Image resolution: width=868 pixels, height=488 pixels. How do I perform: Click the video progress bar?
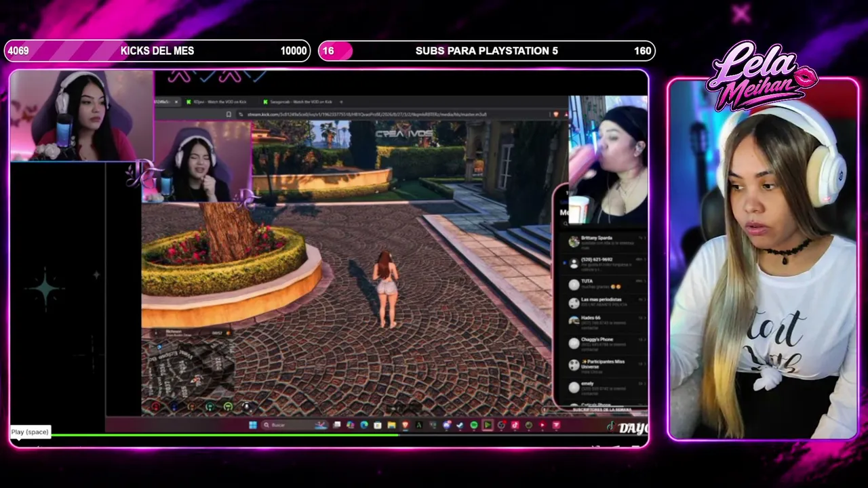point(330,435)
